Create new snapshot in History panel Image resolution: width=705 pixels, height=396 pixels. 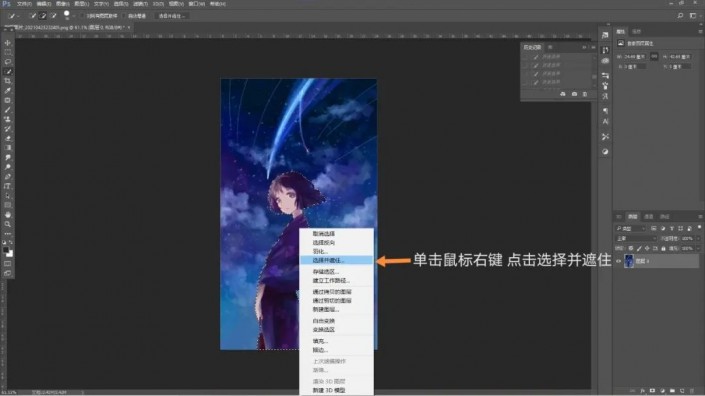[574, 94]
